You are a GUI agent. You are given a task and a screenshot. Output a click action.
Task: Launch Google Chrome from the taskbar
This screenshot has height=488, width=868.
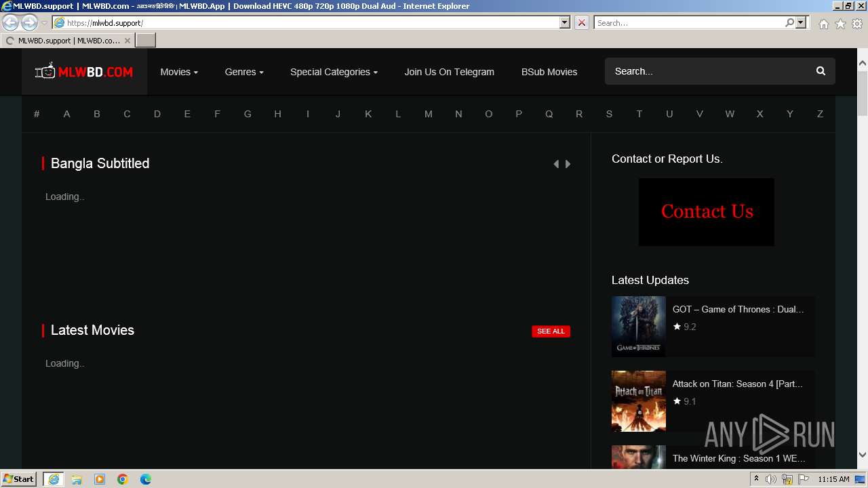[x=123, y=479]
